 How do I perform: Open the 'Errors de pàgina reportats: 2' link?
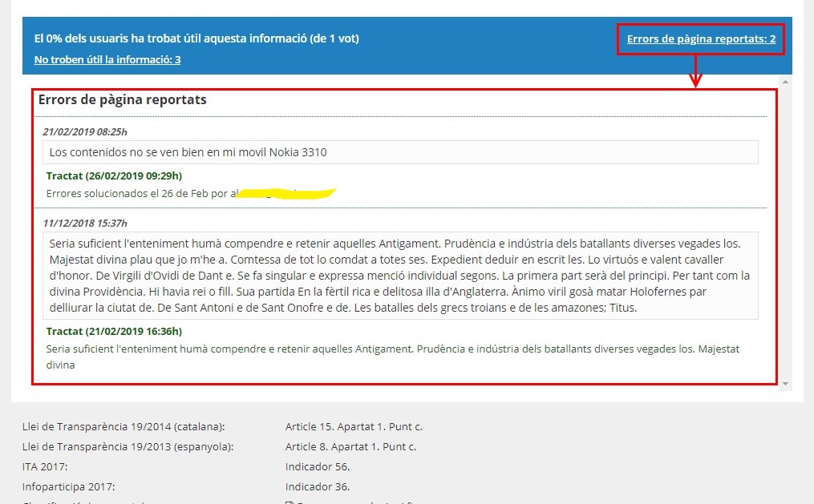pyautogui.click(x=701, y=38)
